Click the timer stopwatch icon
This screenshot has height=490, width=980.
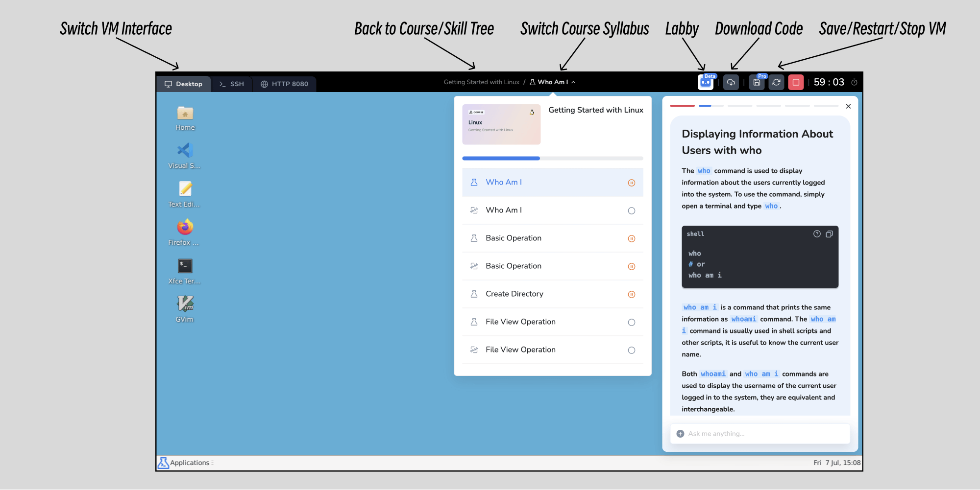854,82
